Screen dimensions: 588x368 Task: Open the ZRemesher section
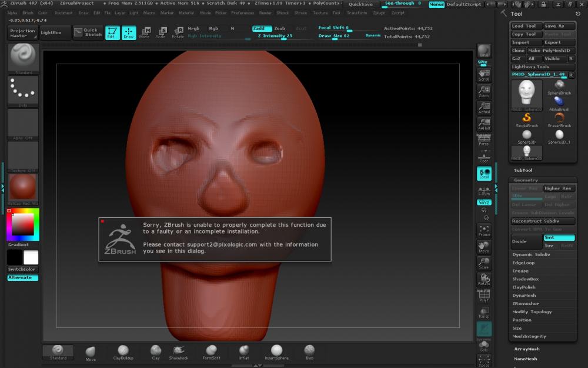click(525, 304)
